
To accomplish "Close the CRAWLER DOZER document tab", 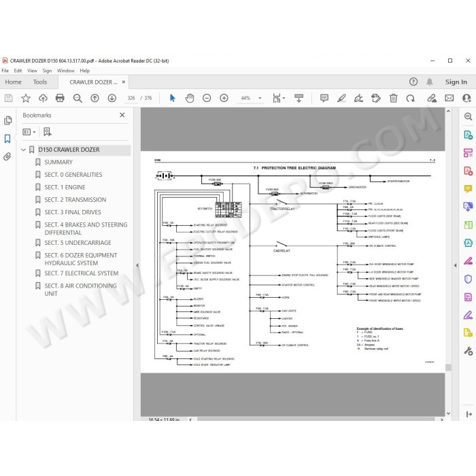I will (x=124, y=82).
